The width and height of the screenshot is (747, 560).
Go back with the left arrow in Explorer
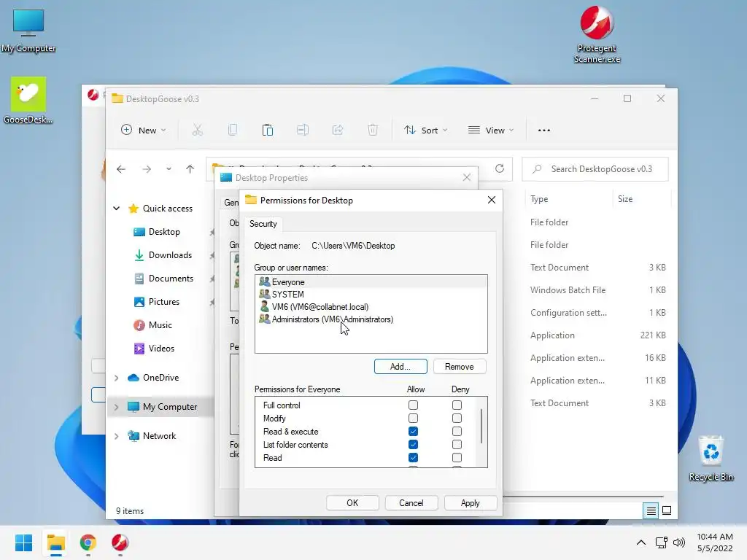coord(121,169)
